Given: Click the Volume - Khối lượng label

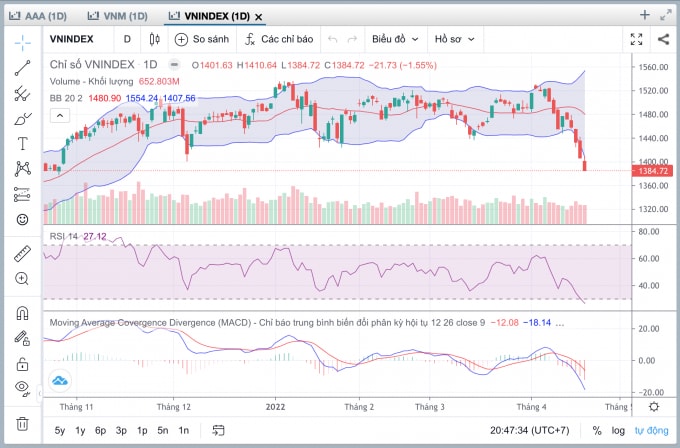Looking at the screenshot, I should pyautogui.click(x=91, y=82).
